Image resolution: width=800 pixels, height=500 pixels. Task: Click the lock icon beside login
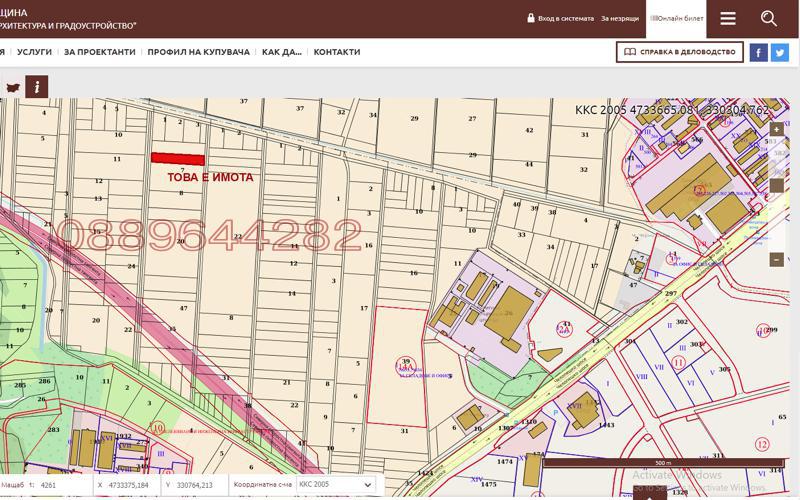[x=531, y=18]
